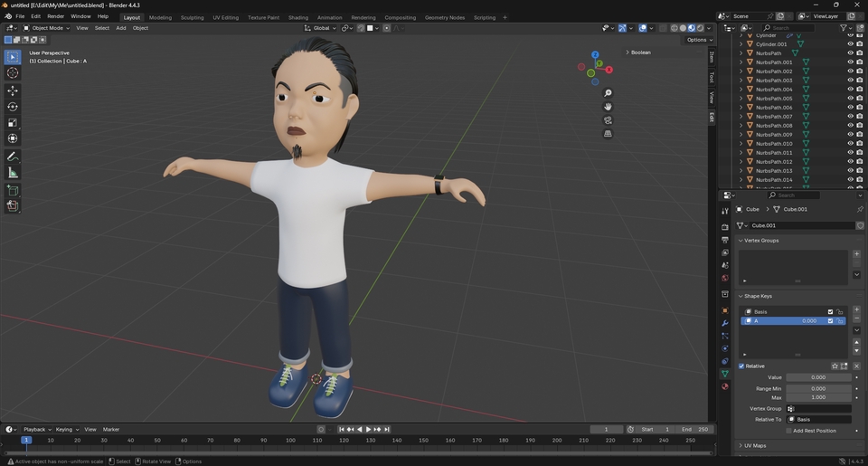Image resolution: width=868 pixels, height=466 pixels.
Task: Activate the Rotate tool
Action: click(13, 107)
